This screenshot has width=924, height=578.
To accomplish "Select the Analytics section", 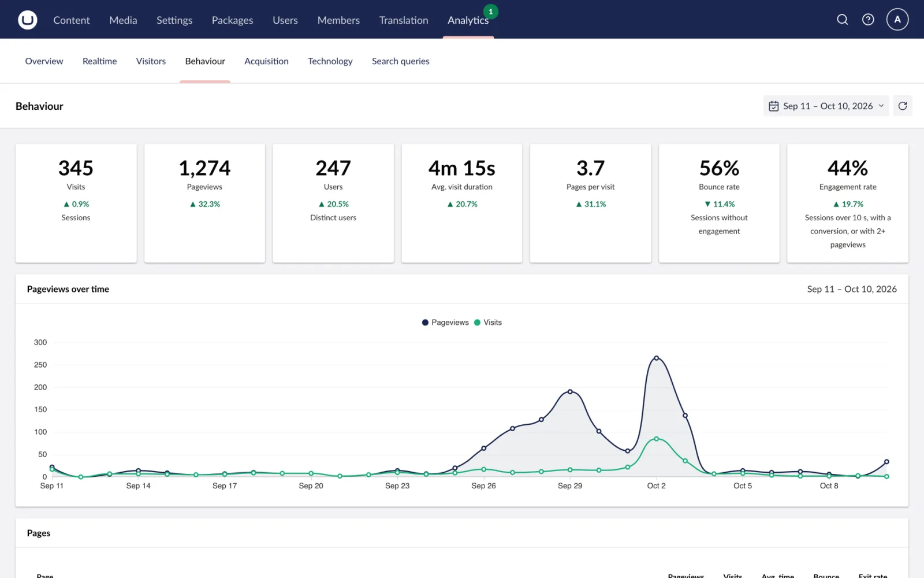I will click(468, 20).
